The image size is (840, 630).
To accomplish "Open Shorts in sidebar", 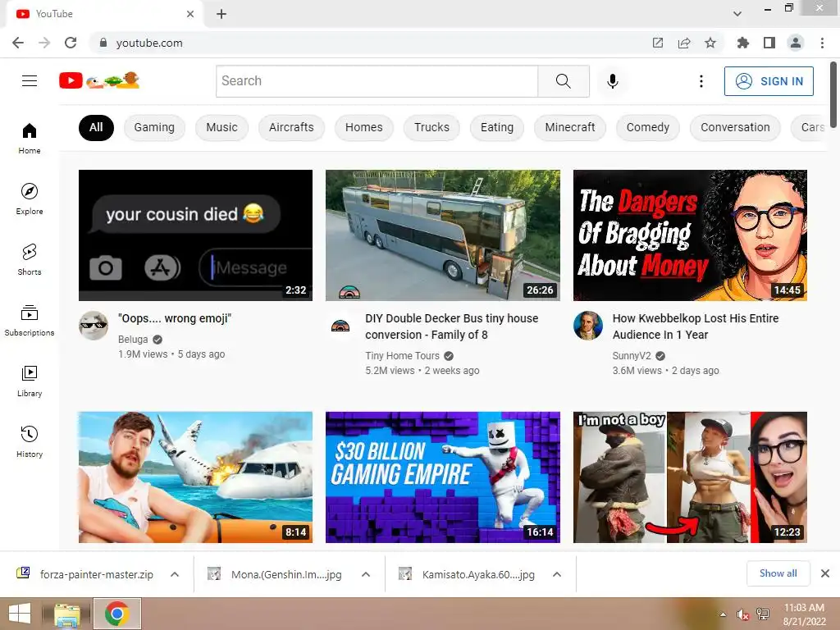I will [30, 259].
